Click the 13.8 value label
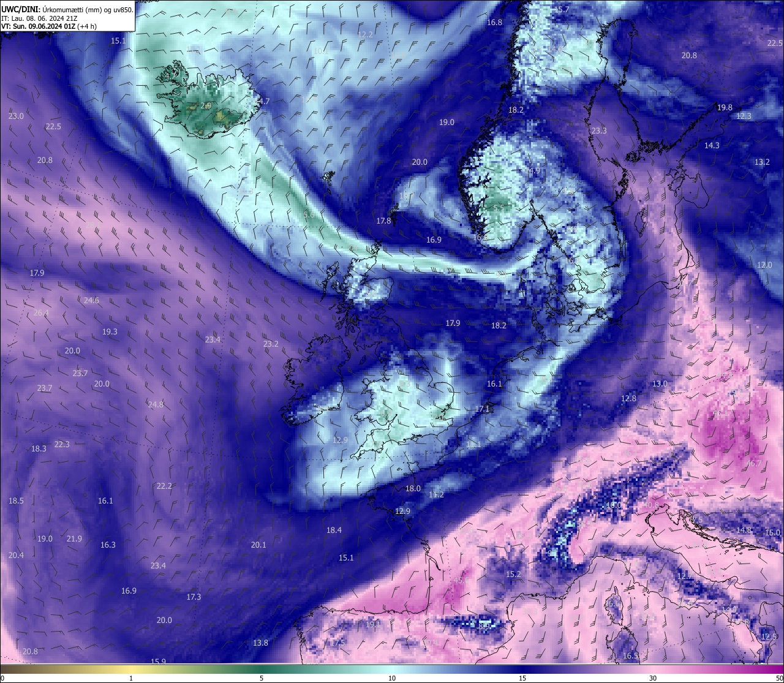 coord(260,643)
